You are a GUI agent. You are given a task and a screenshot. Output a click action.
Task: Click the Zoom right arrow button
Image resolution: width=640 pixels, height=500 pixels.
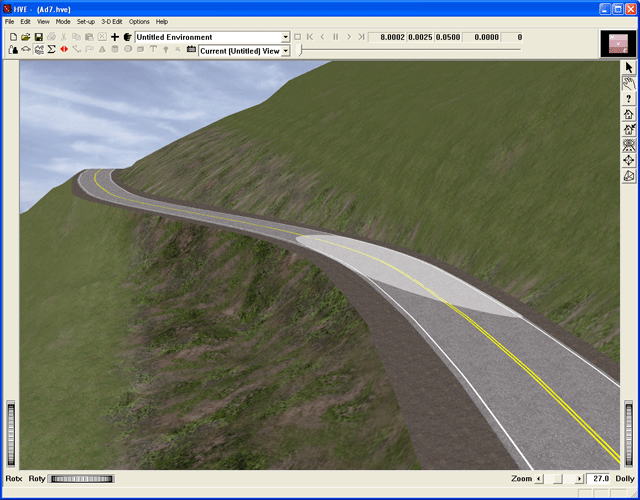tap(579, 479)
